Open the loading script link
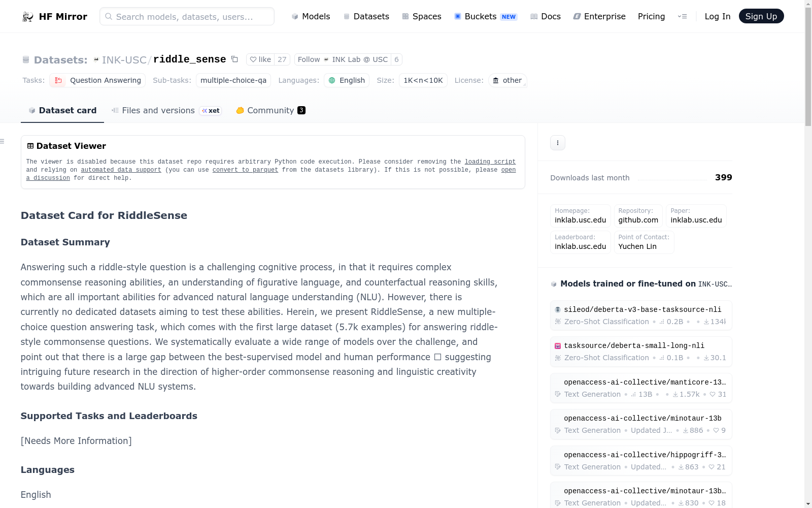This screenshot has height=508, width=812. coord(490,162)
